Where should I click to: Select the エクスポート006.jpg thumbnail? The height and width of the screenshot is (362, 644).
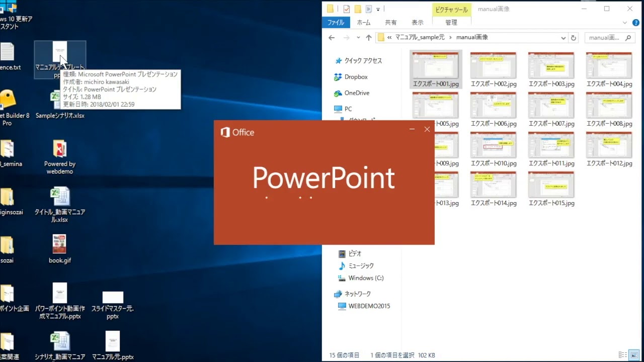click(494, 109)
